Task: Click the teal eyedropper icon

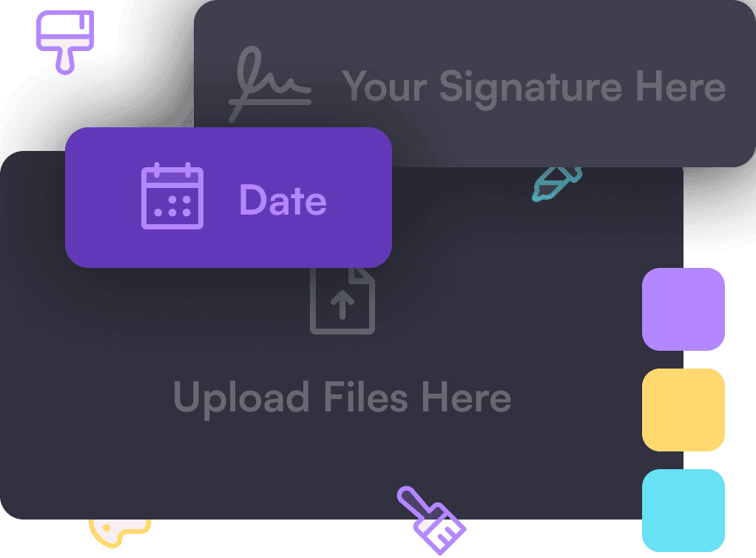Action: pyautogui.click(x=557, y=184)
